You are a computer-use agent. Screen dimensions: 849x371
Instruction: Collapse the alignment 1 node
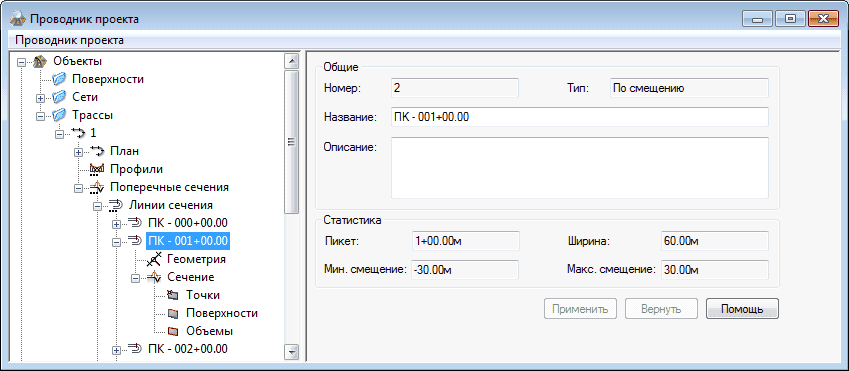59,134
